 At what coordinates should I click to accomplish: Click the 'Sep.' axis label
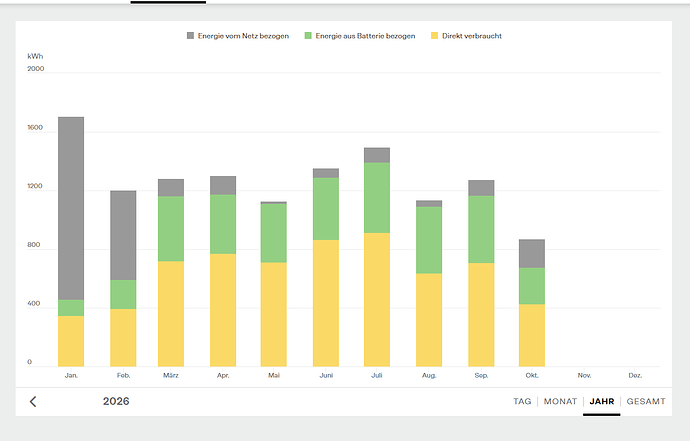[481, 375]
